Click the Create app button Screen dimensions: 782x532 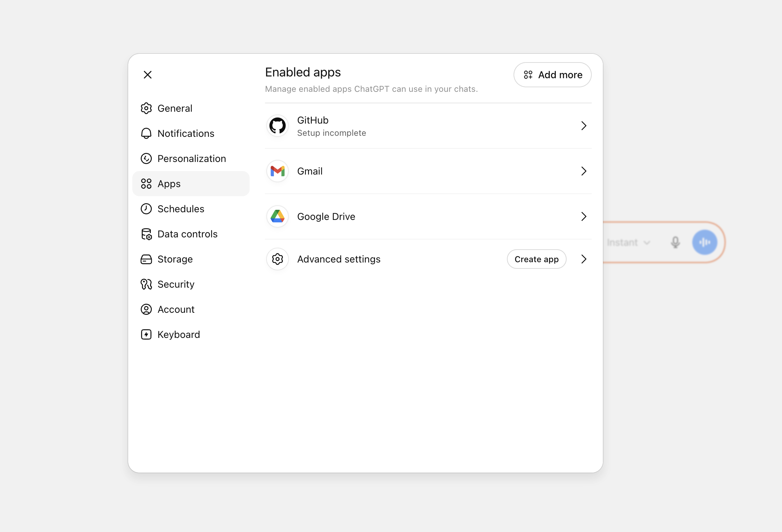[537, 259]
